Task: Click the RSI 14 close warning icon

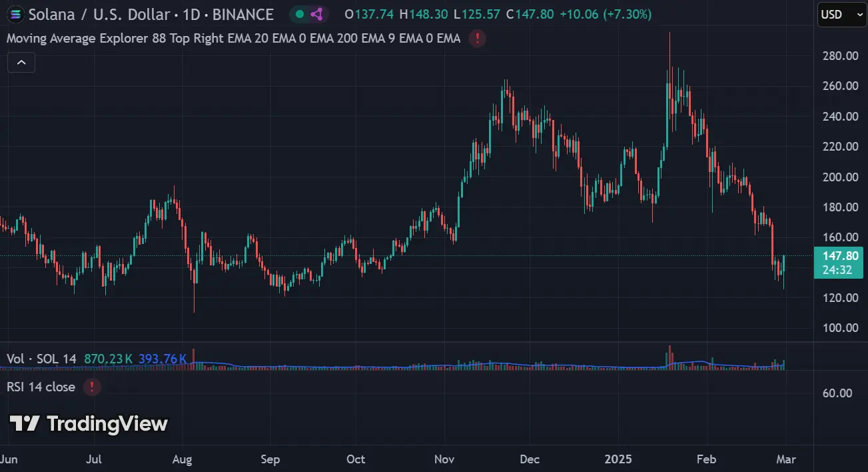Action: pos(91,387)
